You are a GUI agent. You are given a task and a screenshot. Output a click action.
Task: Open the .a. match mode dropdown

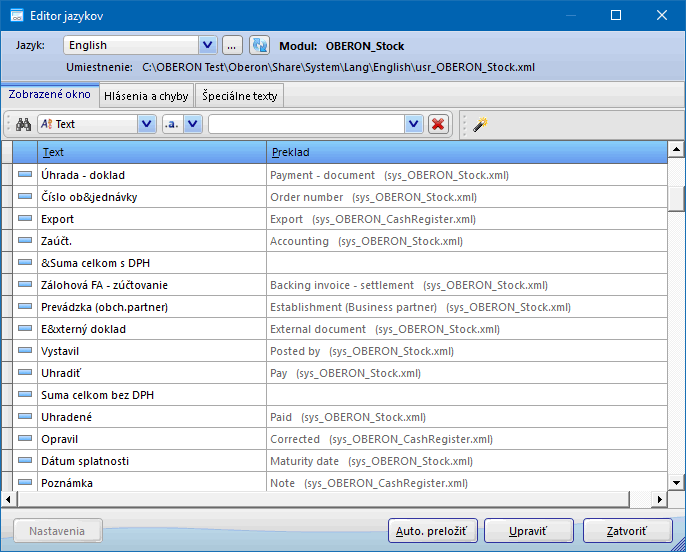point(193,124)
